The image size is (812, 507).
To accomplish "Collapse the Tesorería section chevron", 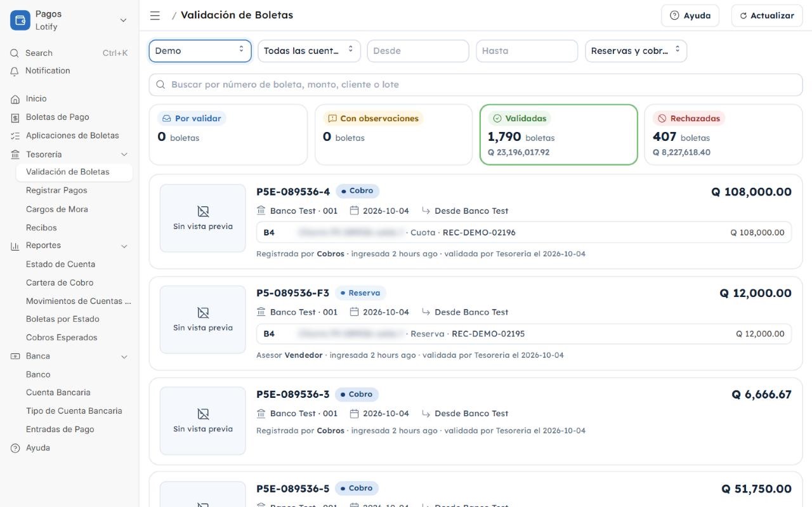I will tap(124, 155).
